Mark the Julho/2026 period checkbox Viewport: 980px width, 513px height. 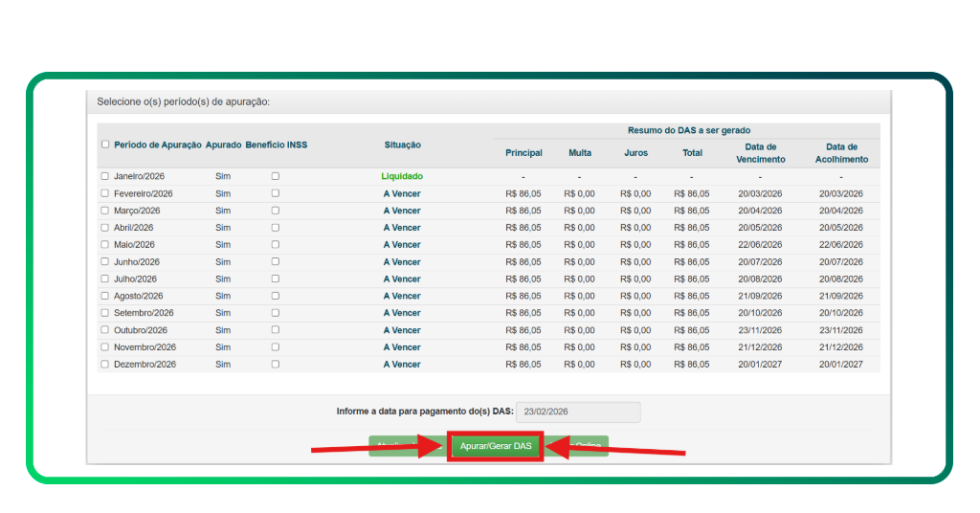click(x=105, y=279)
